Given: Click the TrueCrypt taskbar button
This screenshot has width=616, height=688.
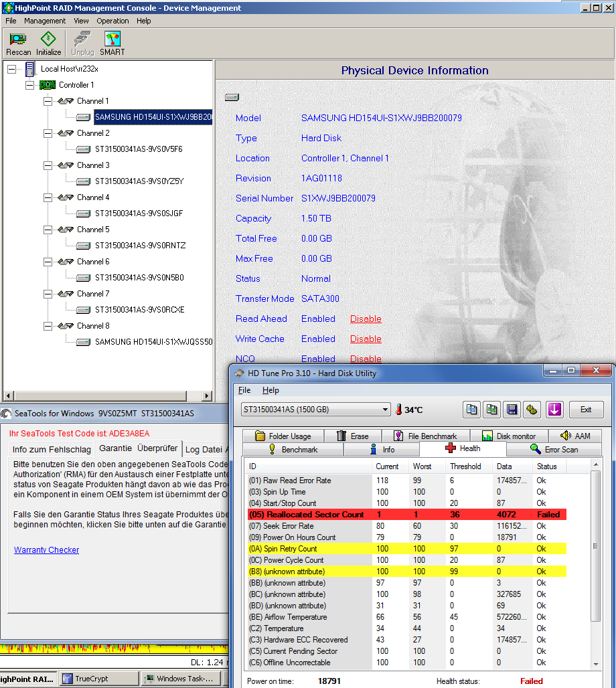Looking at the screenshot, I should click(99, 679).
